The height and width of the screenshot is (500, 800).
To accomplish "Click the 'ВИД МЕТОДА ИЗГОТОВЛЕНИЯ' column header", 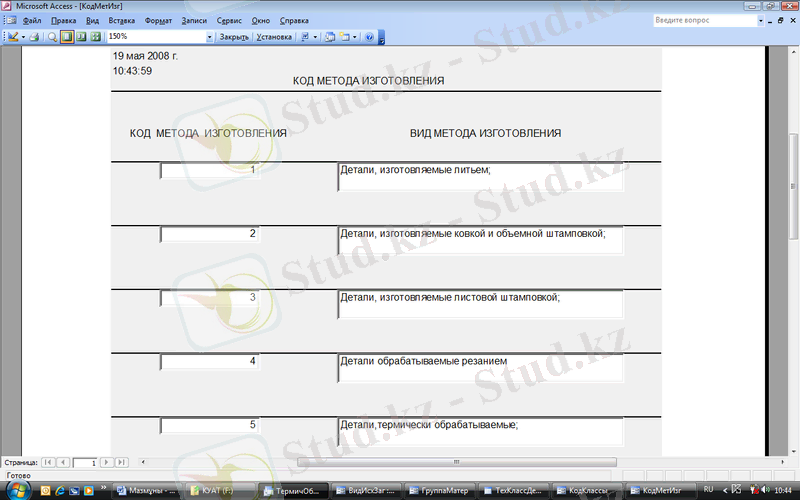I will (485, 133).
